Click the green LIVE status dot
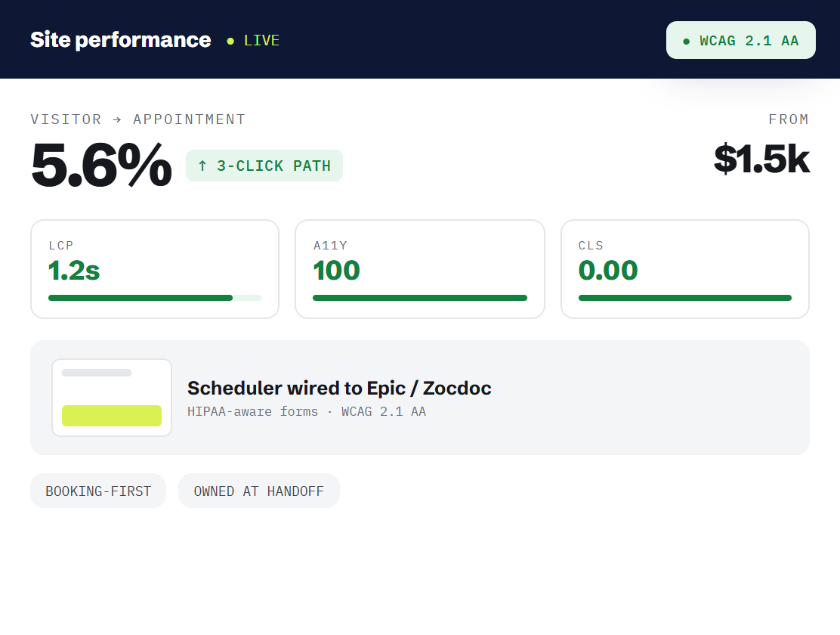 (x=230, y=42)
